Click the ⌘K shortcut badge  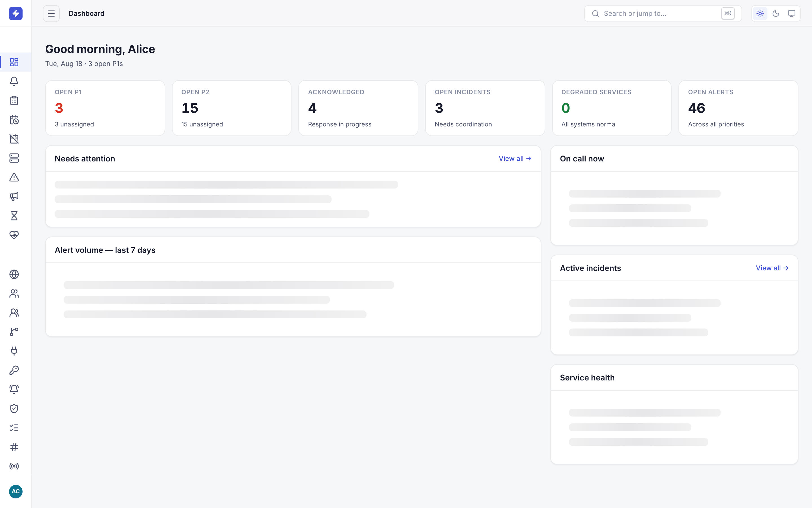coord(728,14)
